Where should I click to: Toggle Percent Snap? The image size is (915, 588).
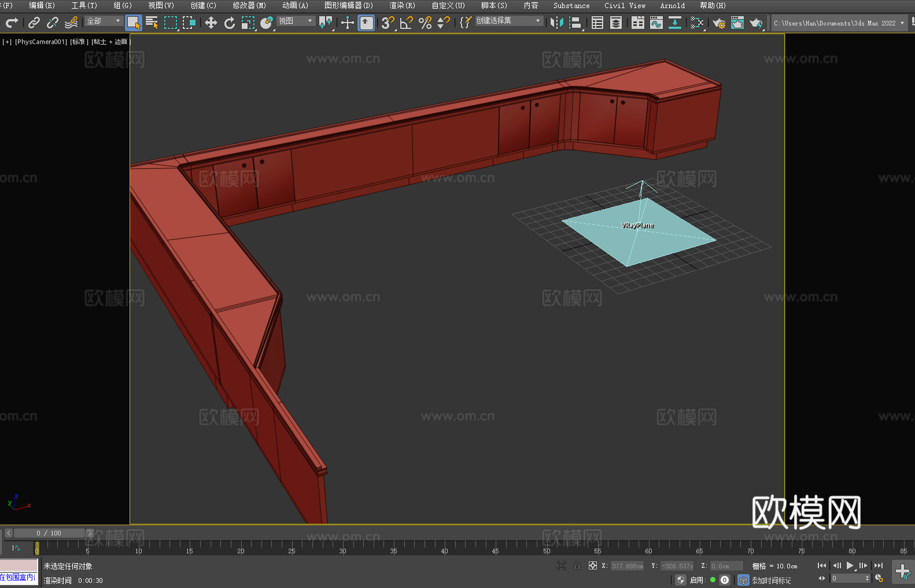(x=425, y=23)
